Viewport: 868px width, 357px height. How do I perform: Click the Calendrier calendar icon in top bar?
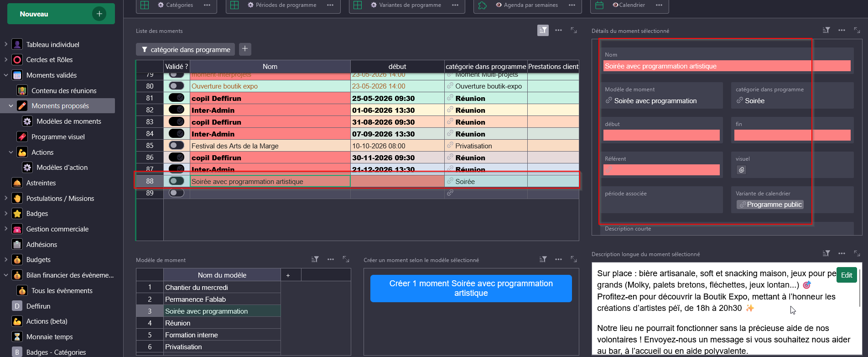pos(600,5)
